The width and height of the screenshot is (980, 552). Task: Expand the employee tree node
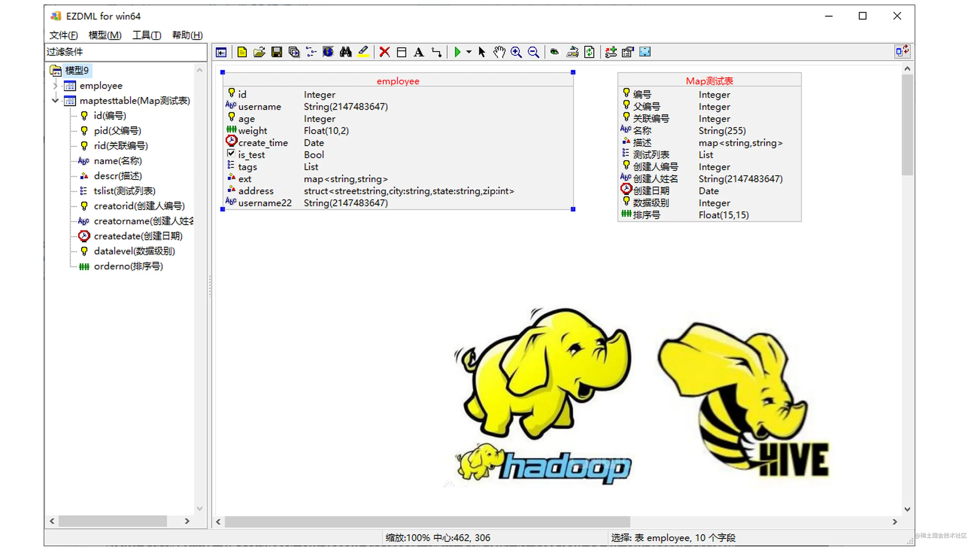(55, 86)
